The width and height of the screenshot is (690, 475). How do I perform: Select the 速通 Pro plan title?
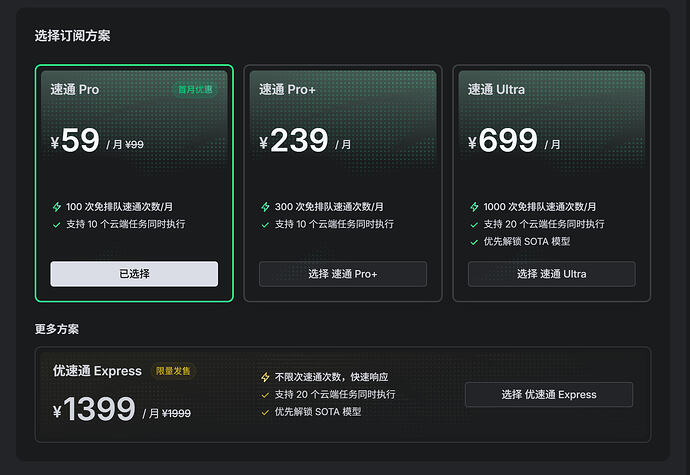[x=75, y=90]
